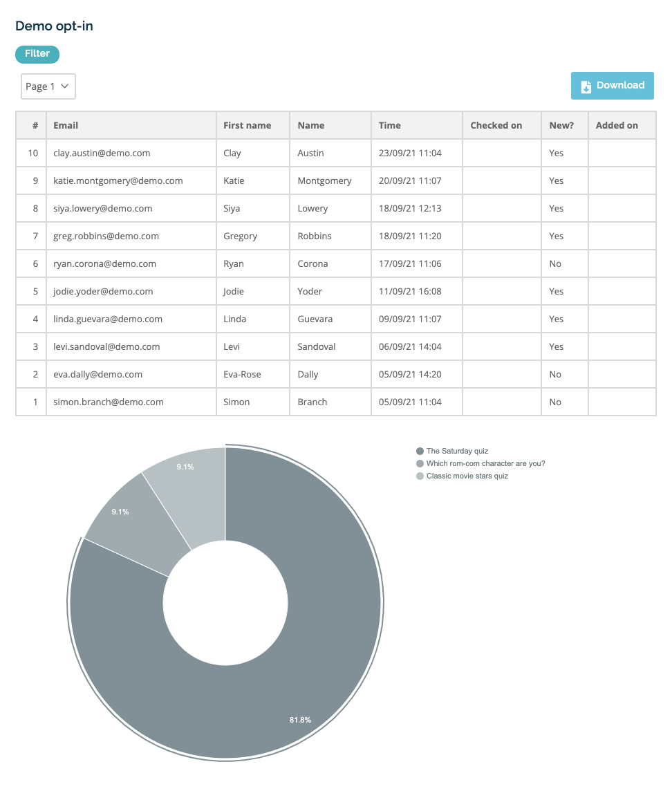
Task: Click time 23/09/21 11:04
Action: click(410, 153)
